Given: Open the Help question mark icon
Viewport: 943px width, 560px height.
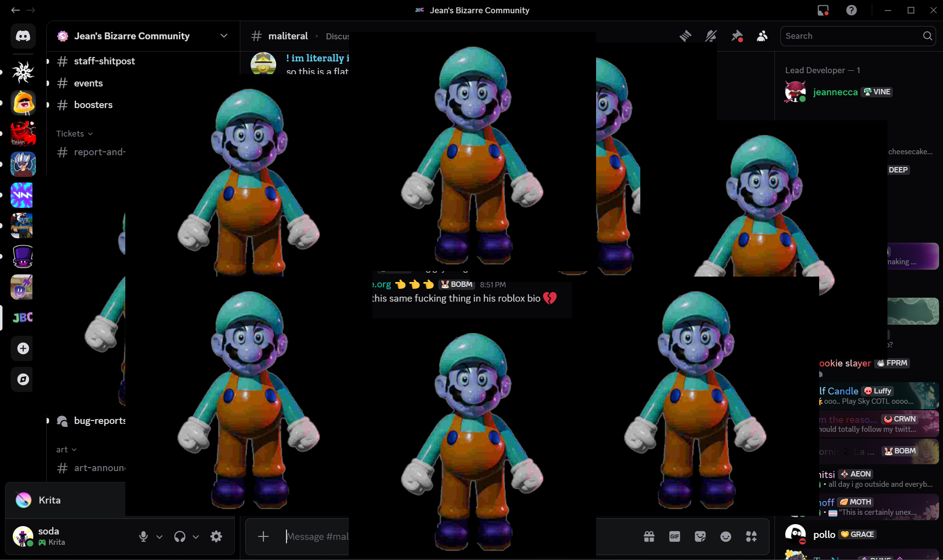Looking at the screenshot, I should (x=852, y=10).
